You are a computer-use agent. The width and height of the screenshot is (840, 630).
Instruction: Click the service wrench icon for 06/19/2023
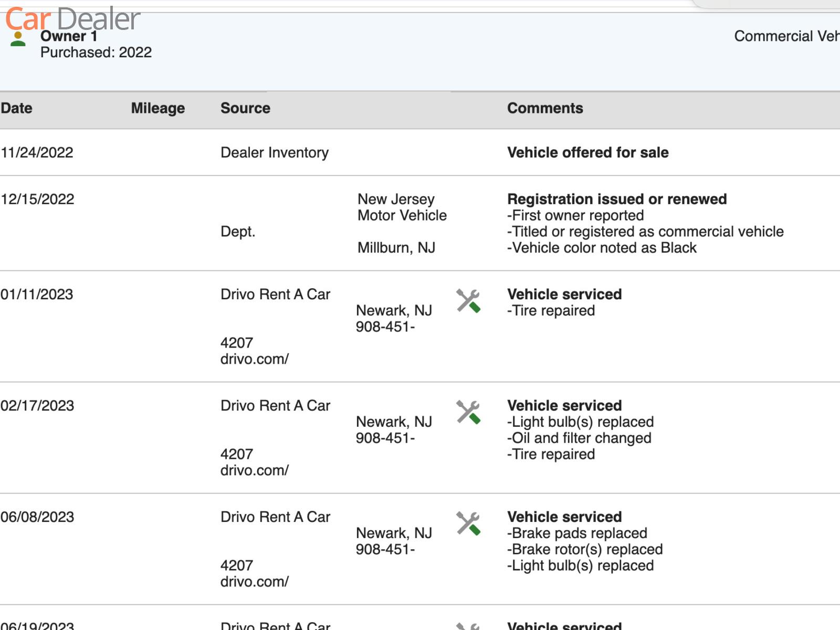coord(468,626)
